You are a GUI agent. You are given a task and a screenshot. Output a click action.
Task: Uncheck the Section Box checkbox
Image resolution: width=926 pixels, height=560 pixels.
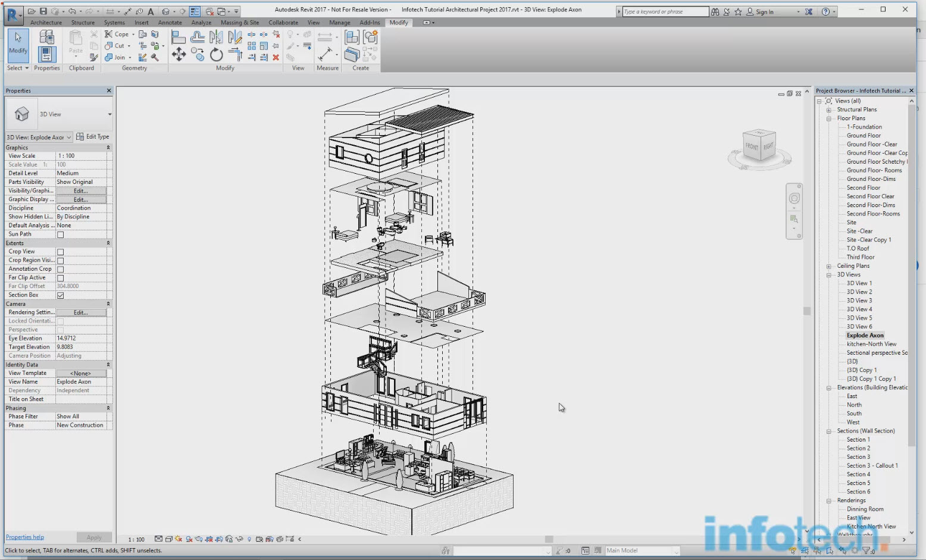(x=60, y=295)
